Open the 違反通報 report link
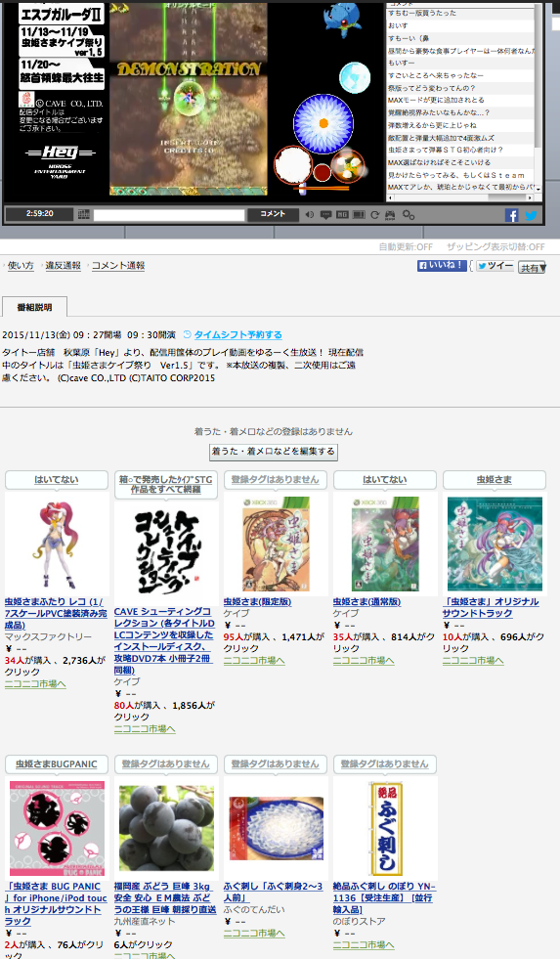This screenshot has height=959, width=560. coord(63,266)
